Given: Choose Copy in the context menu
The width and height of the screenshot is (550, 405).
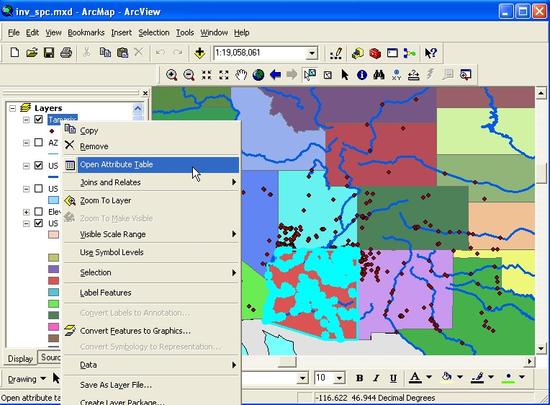Looking at the screenshot, I should 152,130.
